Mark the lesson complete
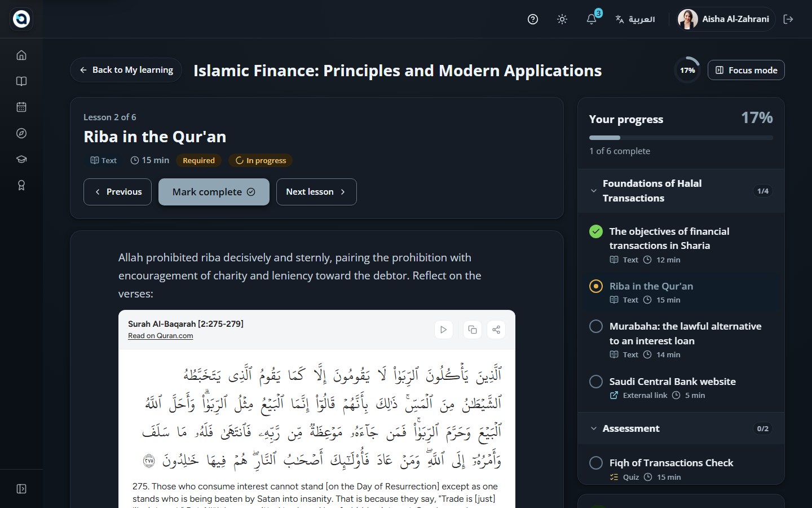 point(214,192)
